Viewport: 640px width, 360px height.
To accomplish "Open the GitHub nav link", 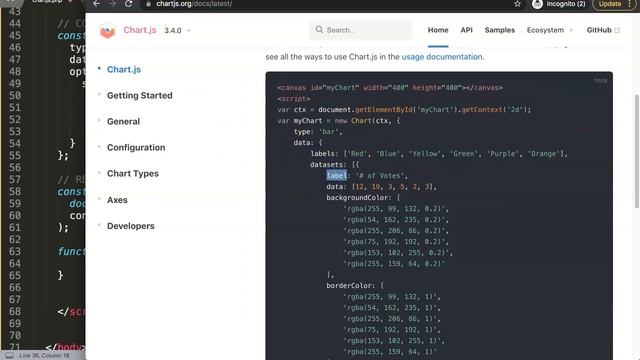I will 599,30.
